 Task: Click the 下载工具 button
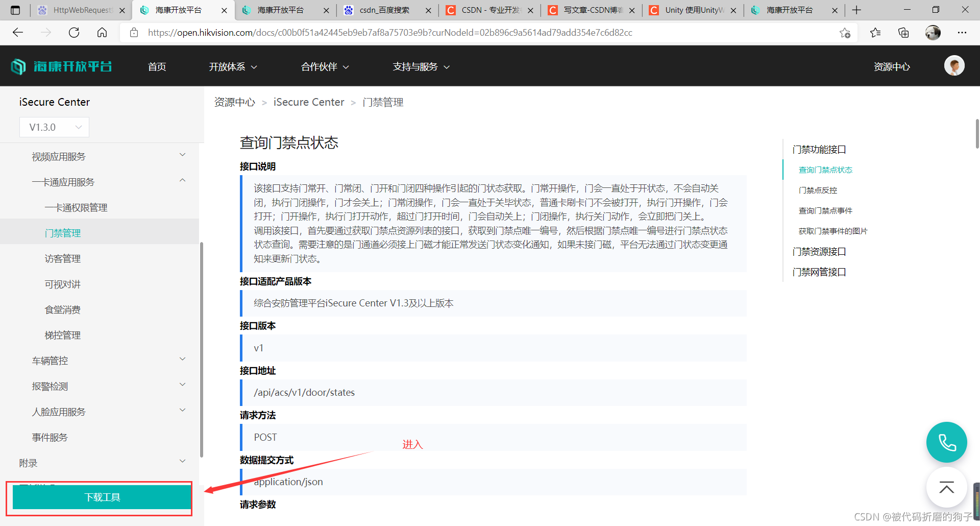tap(102, 497)
